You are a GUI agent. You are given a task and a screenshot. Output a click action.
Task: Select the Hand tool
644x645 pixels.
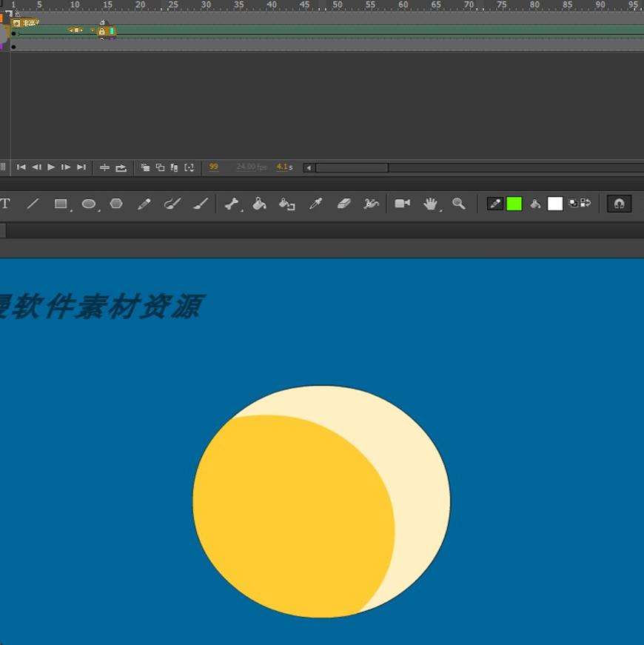431,204
